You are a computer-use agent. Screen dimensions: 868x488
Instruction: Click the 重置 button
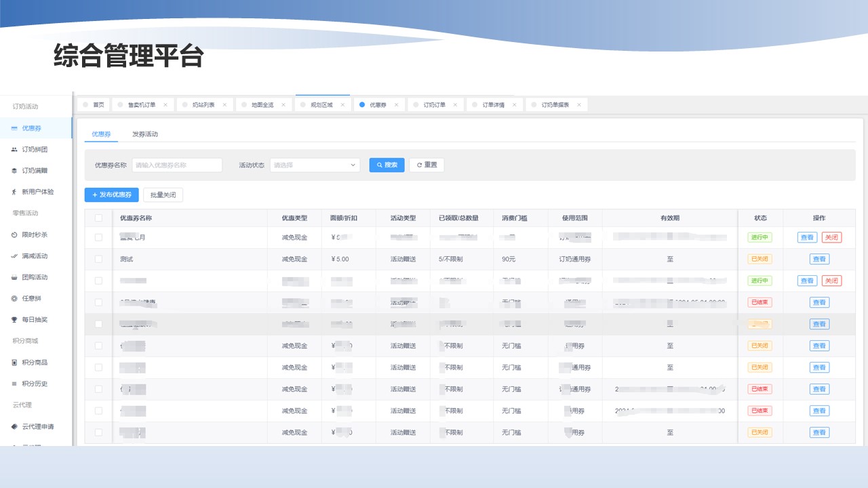[x=427, y=165]
